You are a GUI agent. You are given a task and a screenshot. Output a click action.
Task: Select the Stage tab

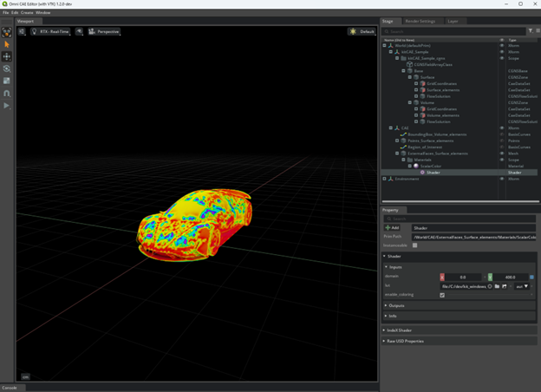(x=388, y=21)
